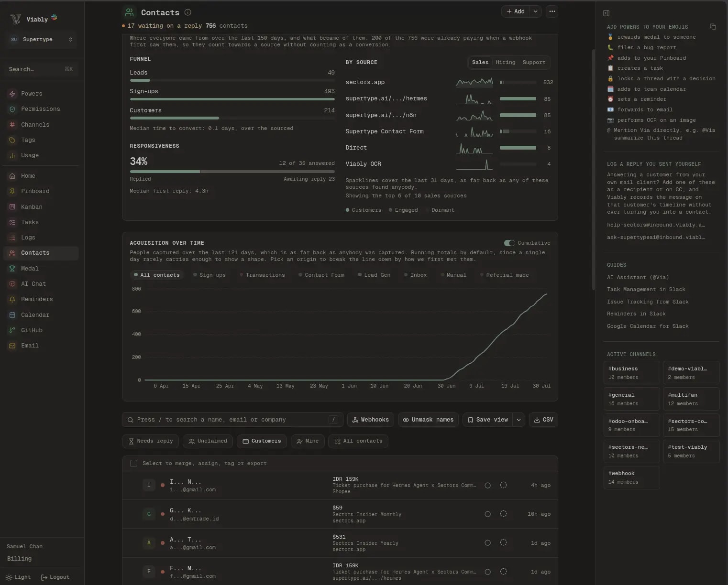Expand the Save view dropdown arrow

519,420
